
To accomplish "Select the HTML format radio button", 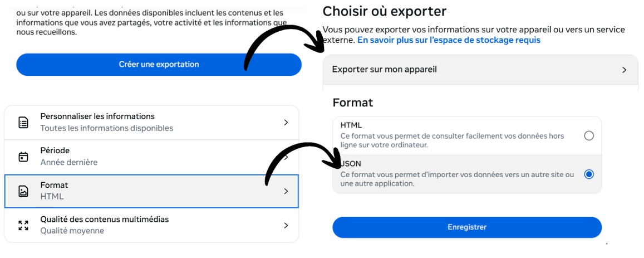I will click(x=589, y=135).
